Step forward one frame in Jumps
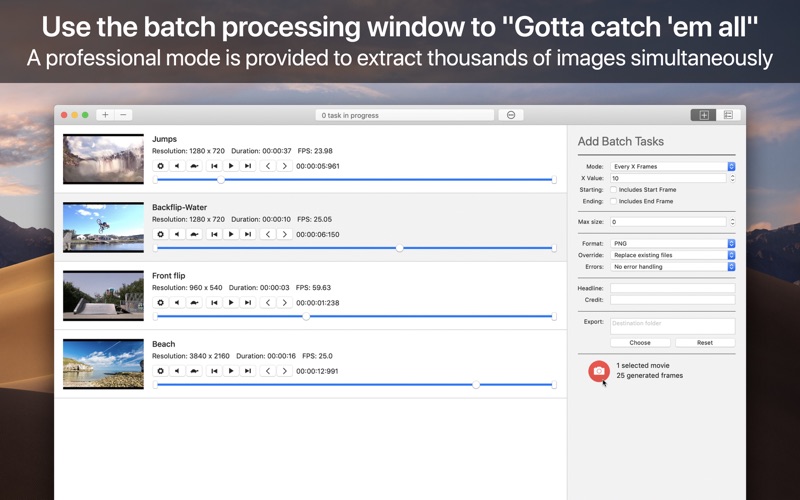The height and width of the screenshot is (500, 800). click(285, 166)
